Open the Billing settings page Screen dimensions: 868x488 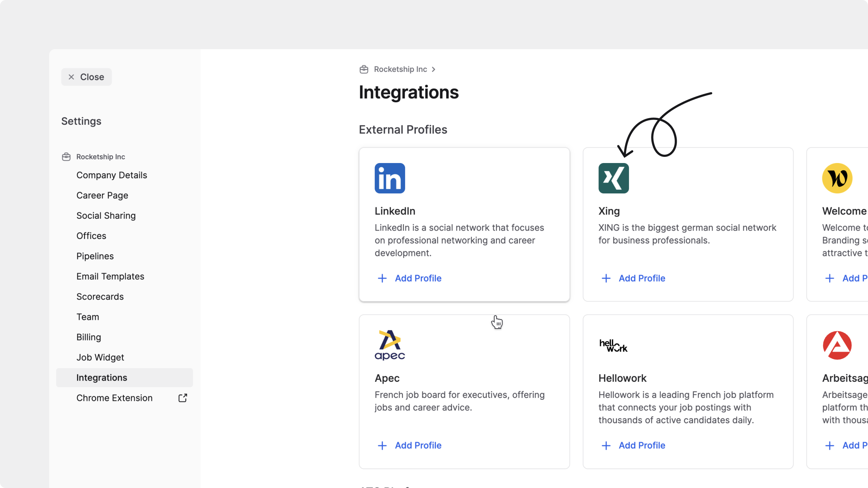(89, 337)
